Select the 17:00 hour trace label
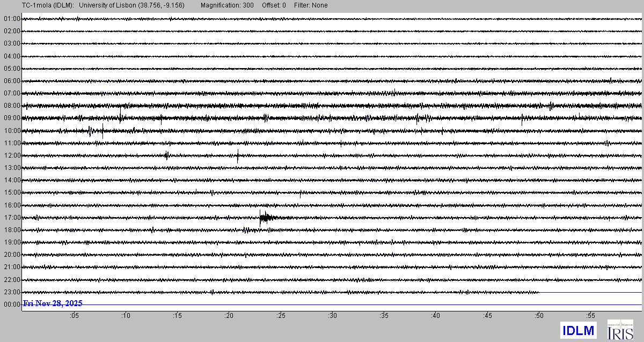The image size is (644, 342). (12, 218)
